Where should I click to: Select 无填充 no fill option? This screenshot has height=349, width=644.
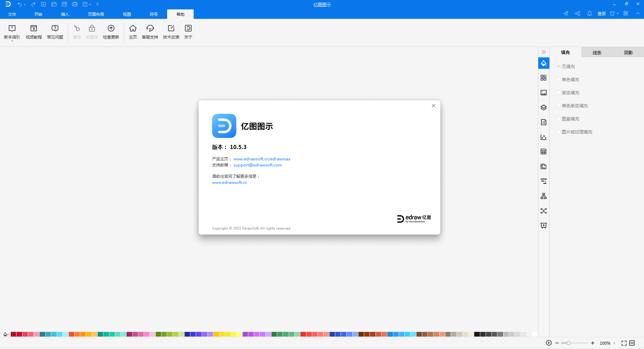click(x=566, y=66)
